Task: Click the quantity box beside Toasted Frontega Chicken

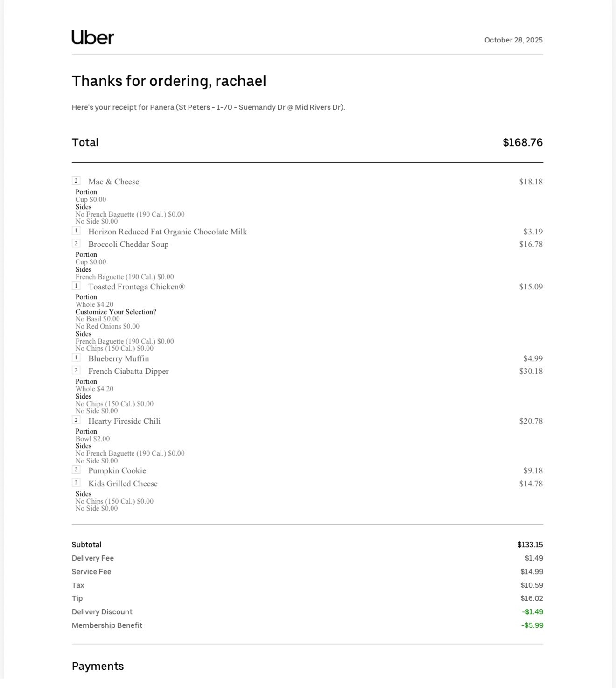Action: coord(76,286)
